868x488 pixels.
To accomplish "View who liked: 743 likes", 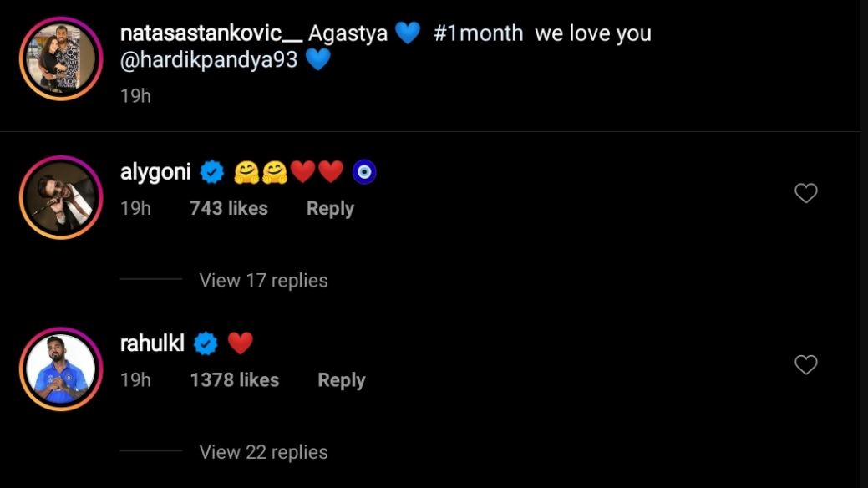I will pyautogui.click(x=228, y=208).
